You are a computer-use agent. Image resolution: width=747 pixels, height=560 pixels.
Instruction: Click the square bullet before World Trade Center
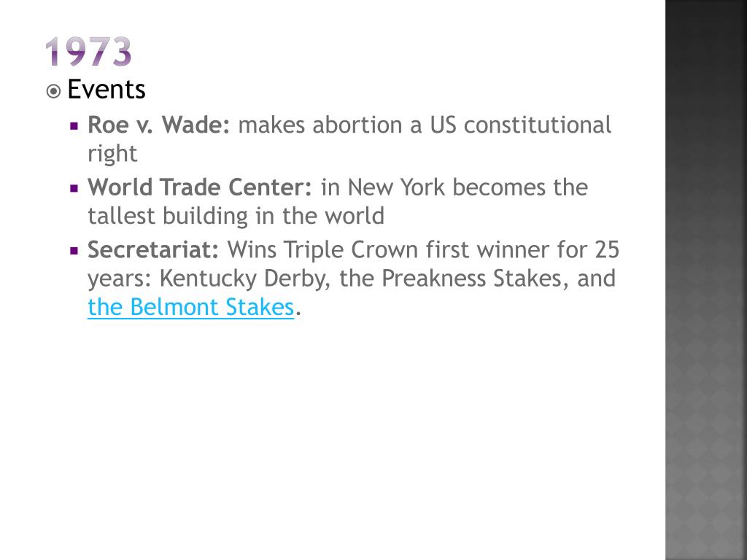click(x=74, y=189)
